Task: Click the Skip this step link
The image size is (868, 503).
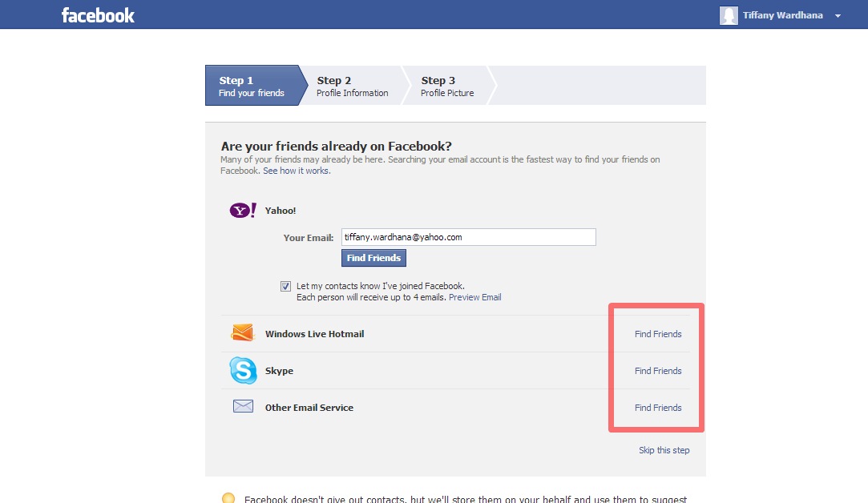Action: tap(664, 450)
